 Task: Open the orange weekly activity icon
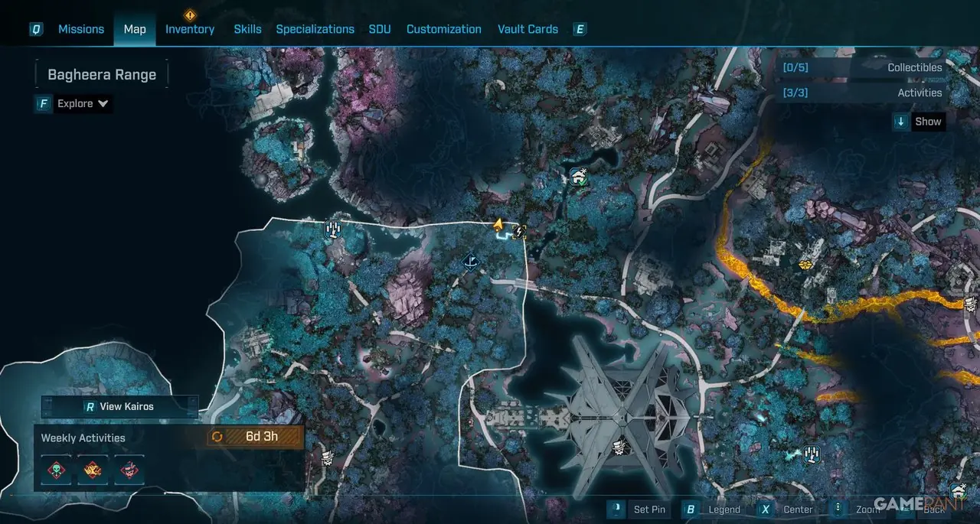point(93,469)
